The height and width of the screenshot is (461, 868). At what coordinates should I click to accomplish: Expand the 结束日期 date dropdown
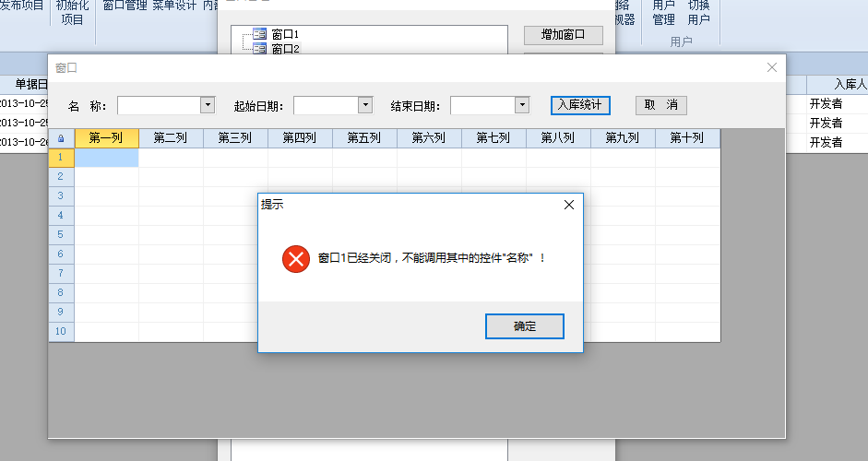click(522, 104)
